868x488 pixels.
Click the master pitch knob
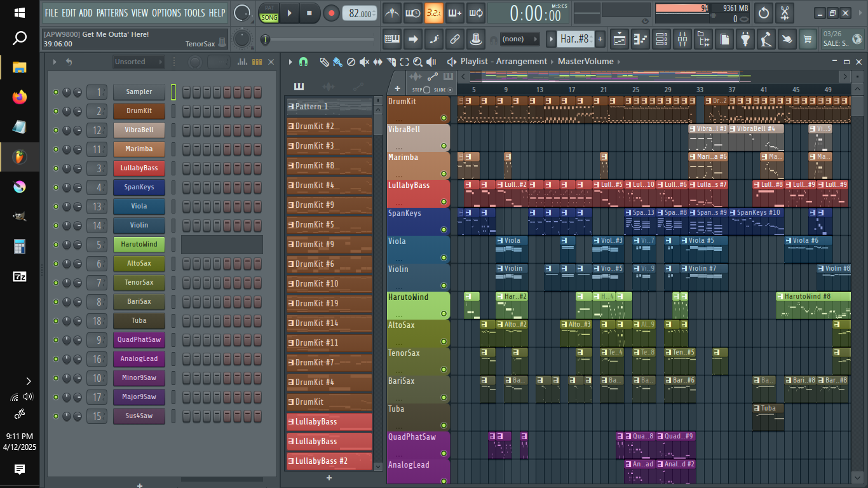coord(241,39)
